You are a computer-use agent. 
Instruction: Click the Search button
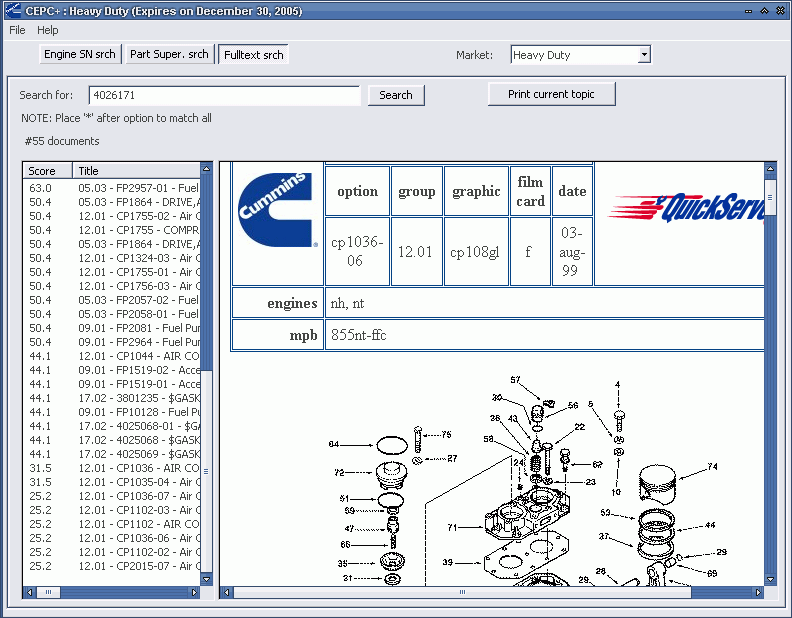coord(396,95)
